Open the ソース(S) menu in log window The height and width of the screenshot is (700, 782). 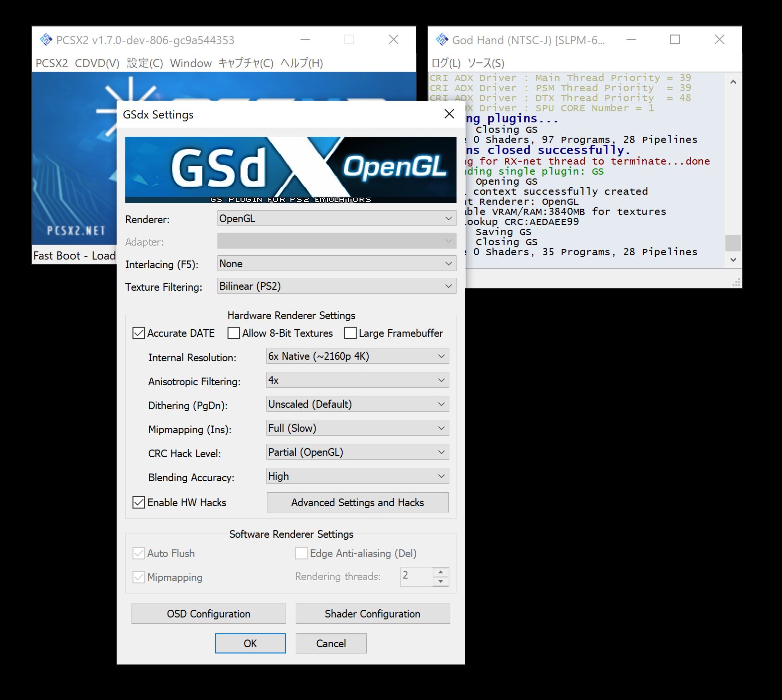pyautogui.click(x=486, y=63)
